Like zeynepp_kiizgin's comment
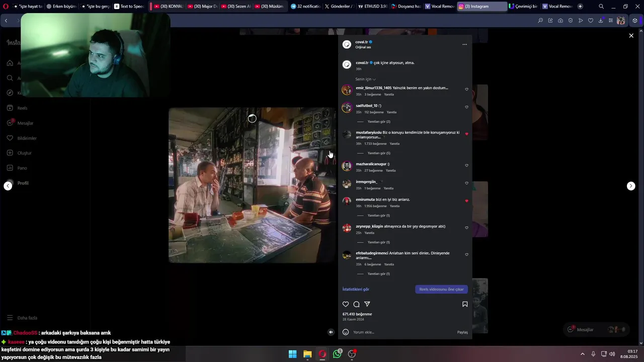The width and height of the screenshot is (644, 362). tap(466, 228)
